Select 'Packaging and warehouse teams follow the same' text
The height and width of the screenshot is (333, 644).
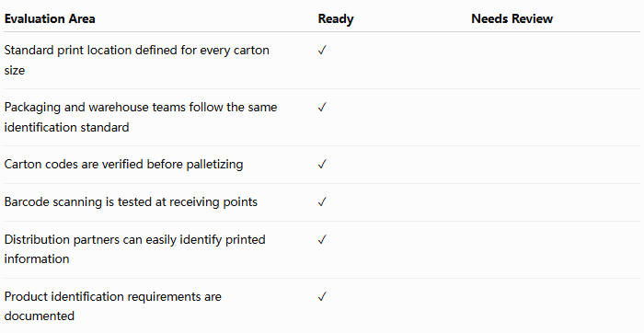tap(141, 108)
